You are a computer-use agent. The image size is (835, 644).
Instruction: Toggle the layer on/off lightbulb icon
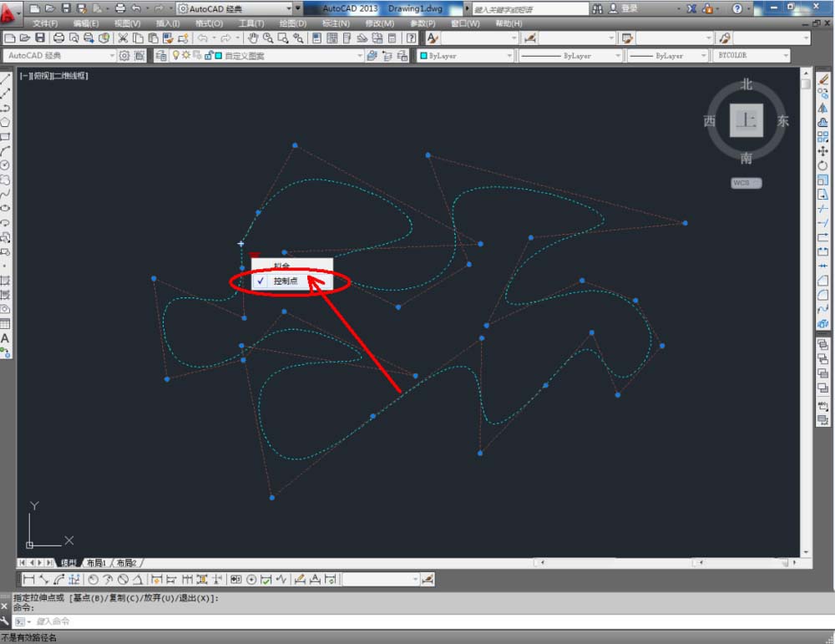(175, 55)
